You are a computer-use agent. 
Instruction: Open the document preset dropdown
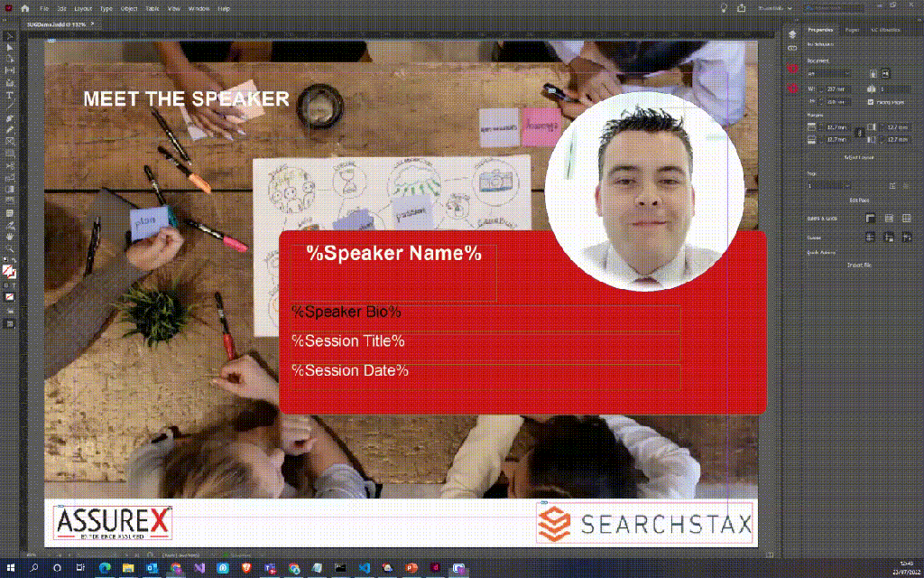pyautogui.click(x=828, y=72)
